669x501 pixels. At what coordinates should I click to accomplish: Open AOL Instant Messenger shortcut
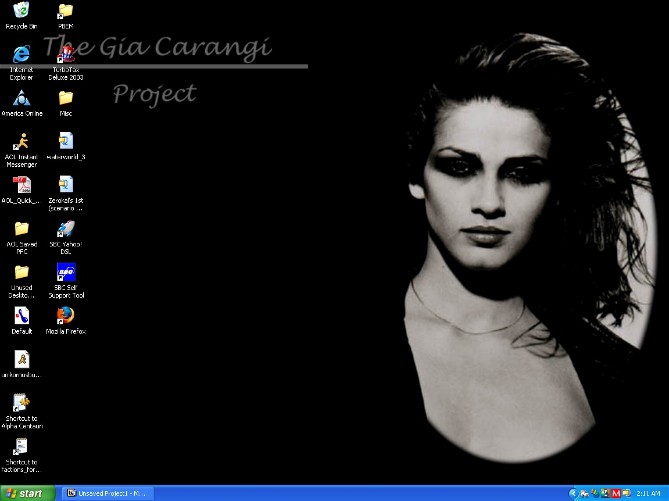[x=21, y=141]
